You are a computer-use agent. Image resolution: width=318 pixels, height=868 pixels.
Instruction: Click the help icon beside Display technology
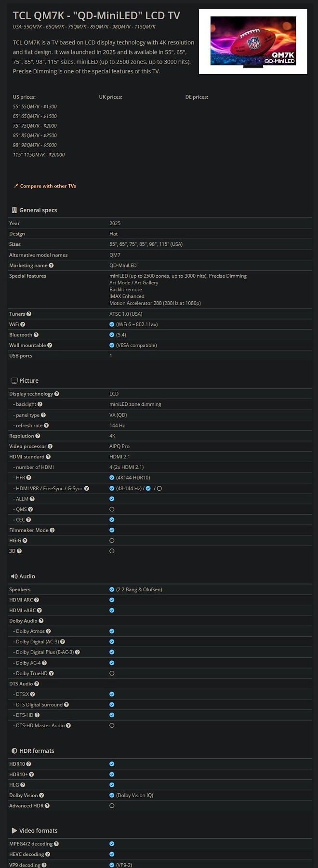click(57, 394)
